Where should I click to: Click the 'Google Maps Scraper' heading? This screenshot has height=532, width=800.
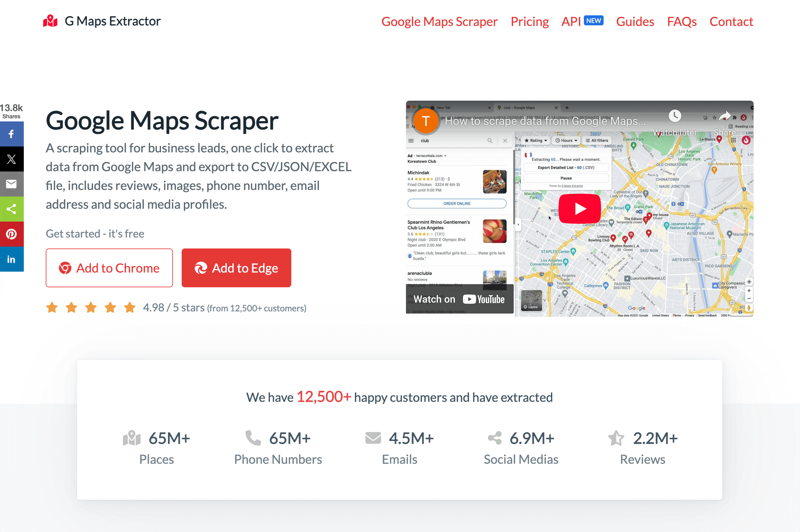(162, 120)
